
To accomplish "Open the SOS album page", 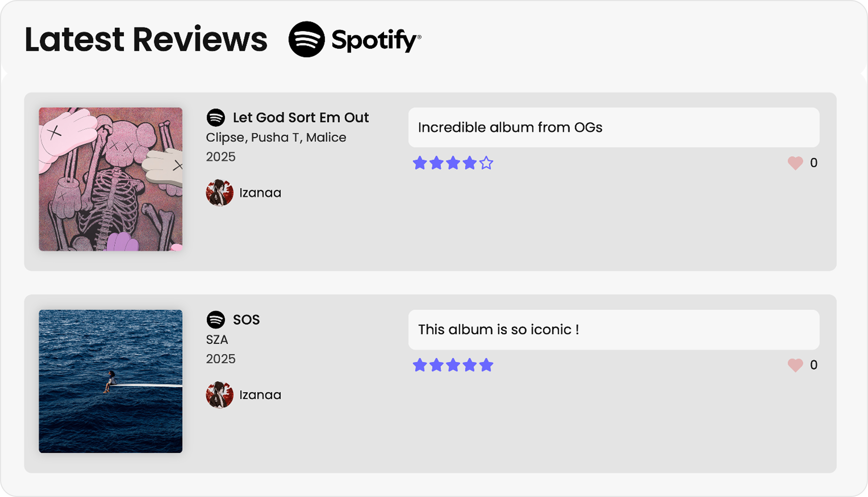I will tap(246, 320).
